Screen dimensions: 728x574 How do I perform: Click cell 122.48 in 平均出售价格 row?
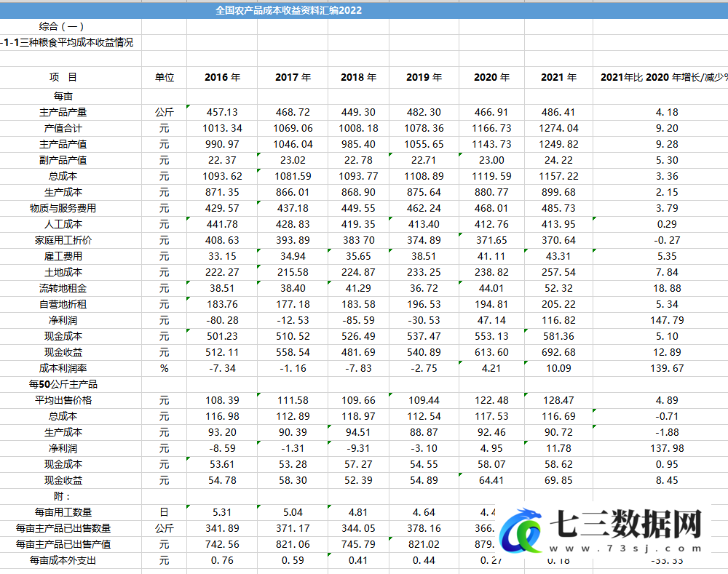491,400
